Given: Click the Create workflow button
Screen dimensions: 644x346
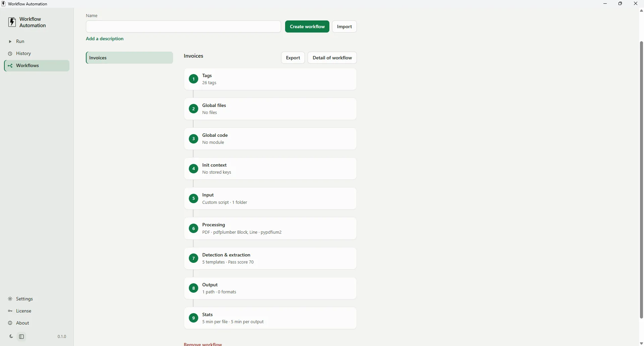Looking at the screenshot, I should [307, 26].
